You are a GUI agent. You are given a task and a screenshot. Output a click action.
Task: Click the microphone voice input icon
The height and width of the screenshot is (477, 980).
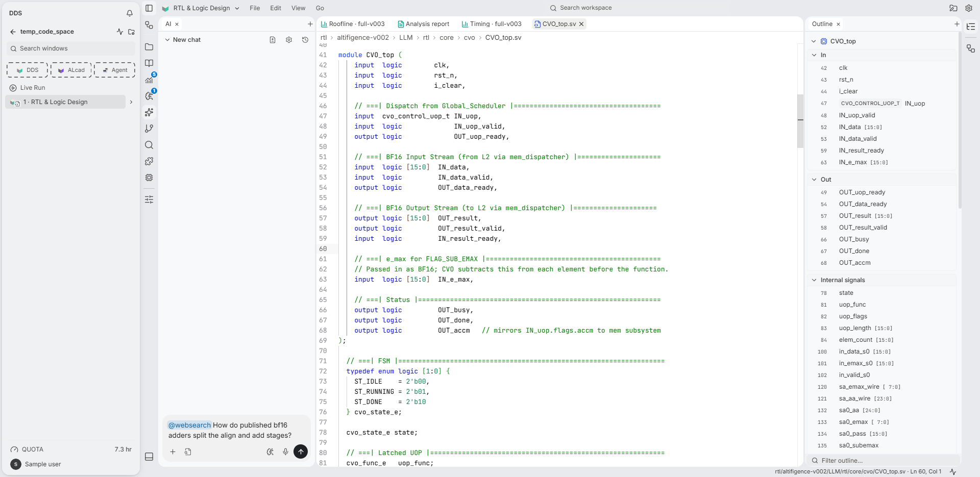click(286, 451)
